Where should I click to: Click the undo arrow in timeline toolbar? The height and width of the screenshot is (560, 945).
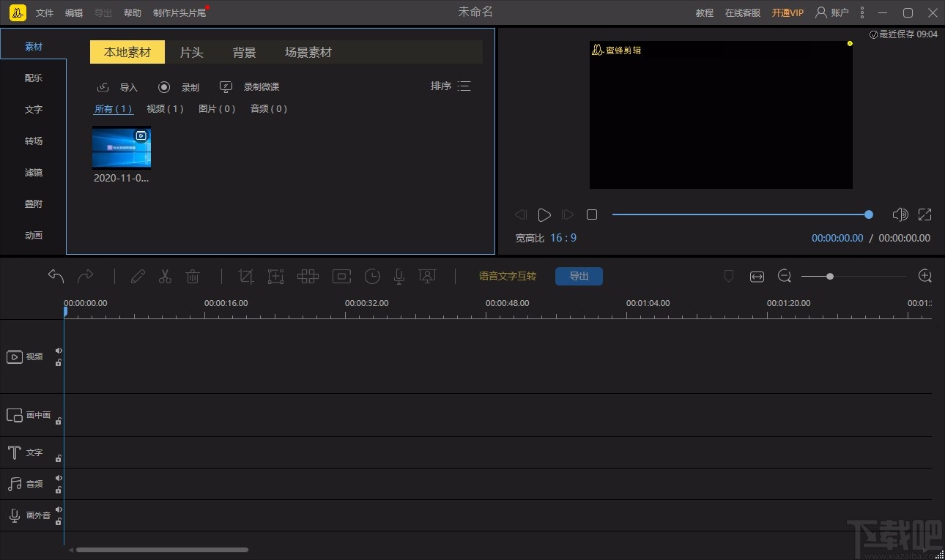(56, 276)
